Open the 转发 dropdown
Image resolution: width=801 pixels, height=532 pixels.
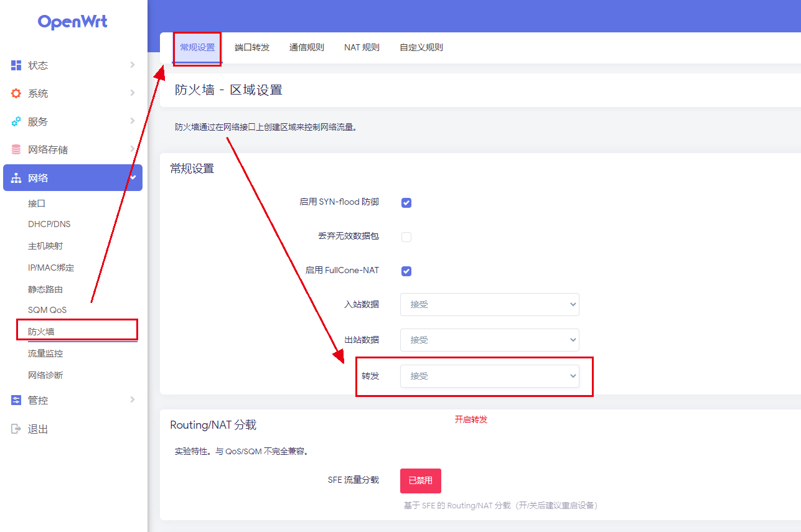point(490,376)
